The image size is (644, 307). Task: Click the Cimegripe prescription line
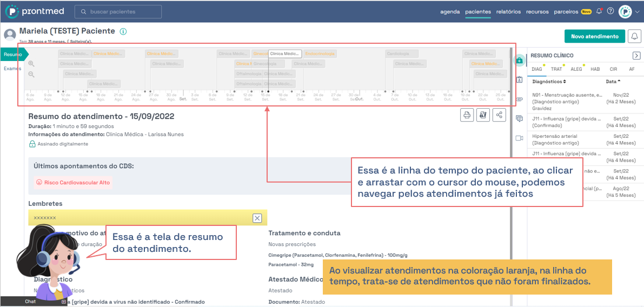pyautogui.click(x=337, y=255)
